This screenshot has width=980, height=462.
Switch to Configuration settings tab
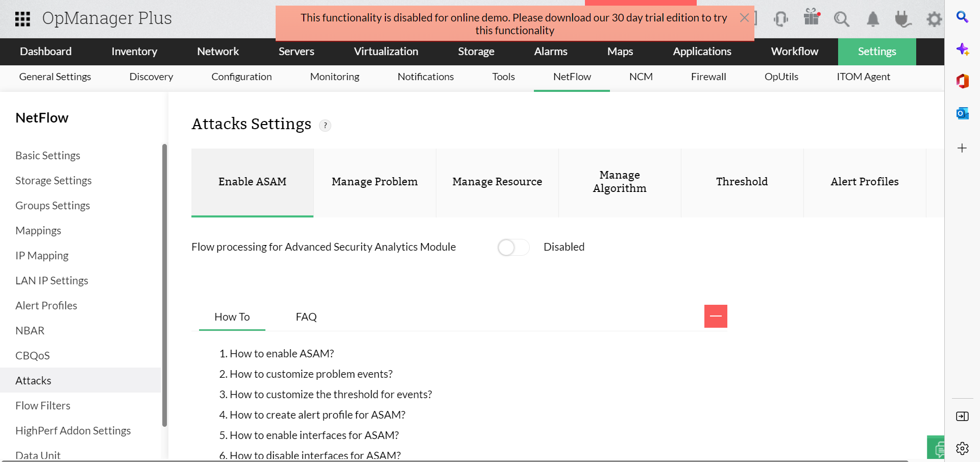[241, 77]
